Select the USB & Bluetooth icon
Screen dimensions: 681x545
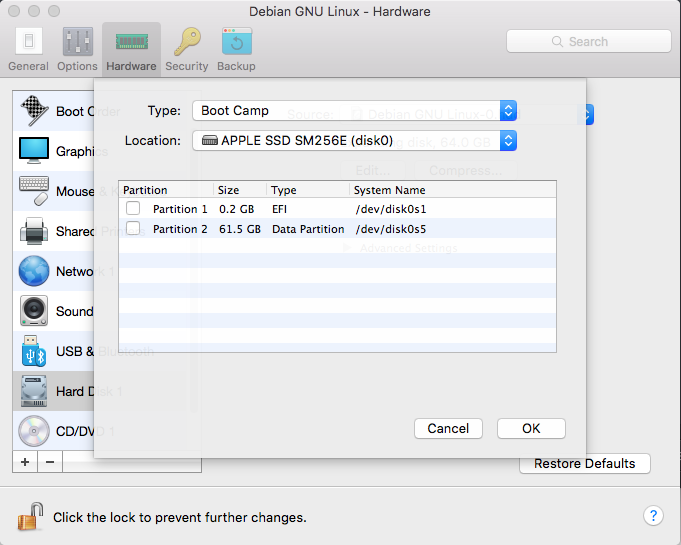click(34, 351)
